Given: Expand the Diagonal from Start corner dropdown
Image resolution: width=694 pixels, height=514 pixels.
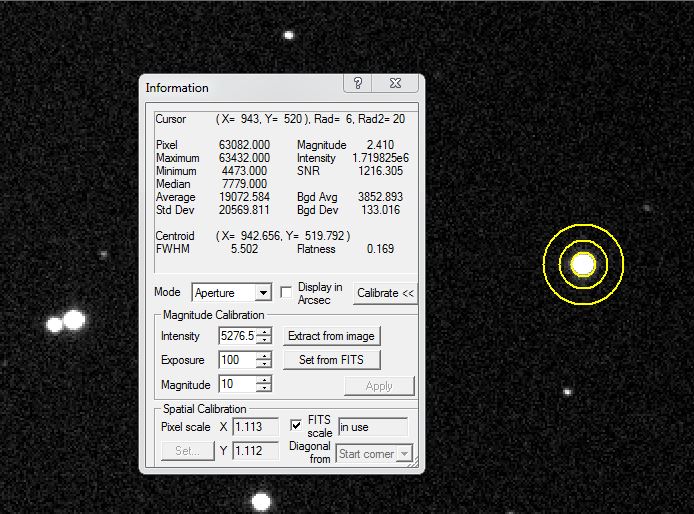Looking at the screenshot, I should [403, 454].
